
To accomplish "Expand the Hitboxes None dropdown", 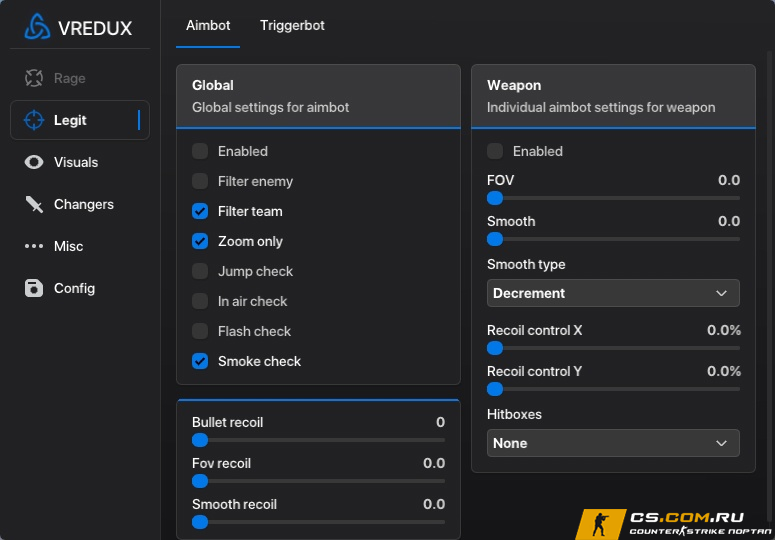I will click(x=613, y=443).
